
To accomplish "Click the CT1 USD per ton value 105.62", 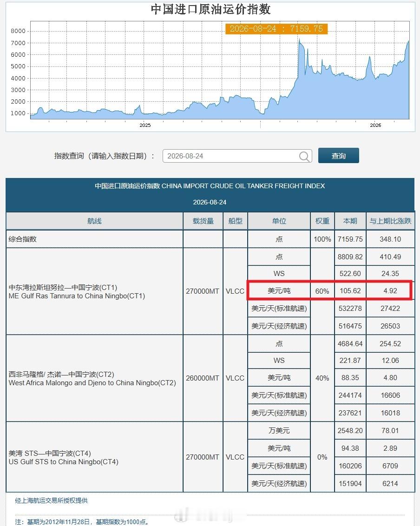I will click(x=350, y=291).
